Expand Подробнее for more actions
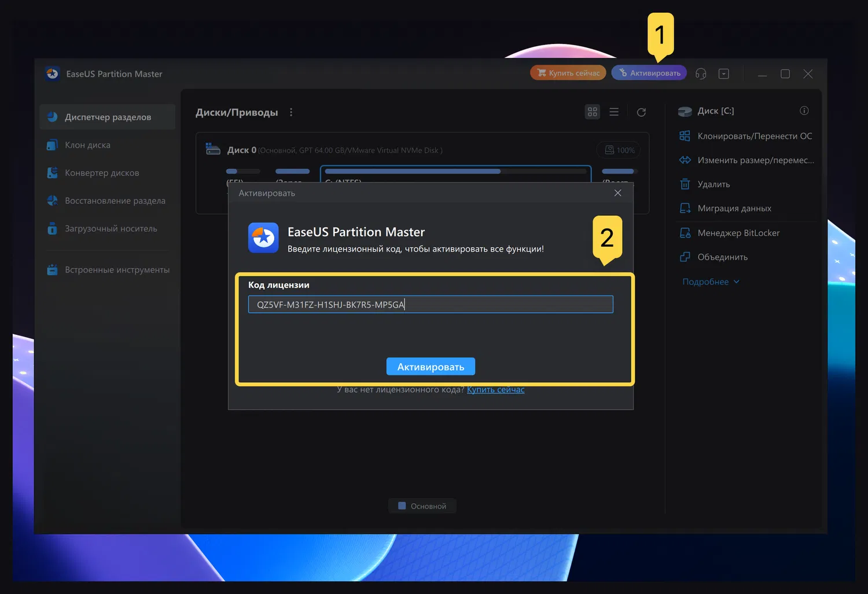The image size is (868, 594). [x=711, y=282]
